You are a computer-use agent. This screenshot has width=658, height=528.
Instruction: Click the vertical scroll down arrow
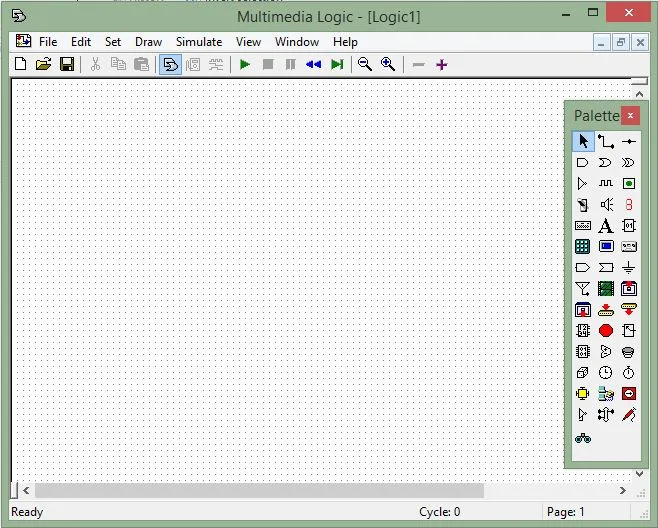(x=639, y=473)
